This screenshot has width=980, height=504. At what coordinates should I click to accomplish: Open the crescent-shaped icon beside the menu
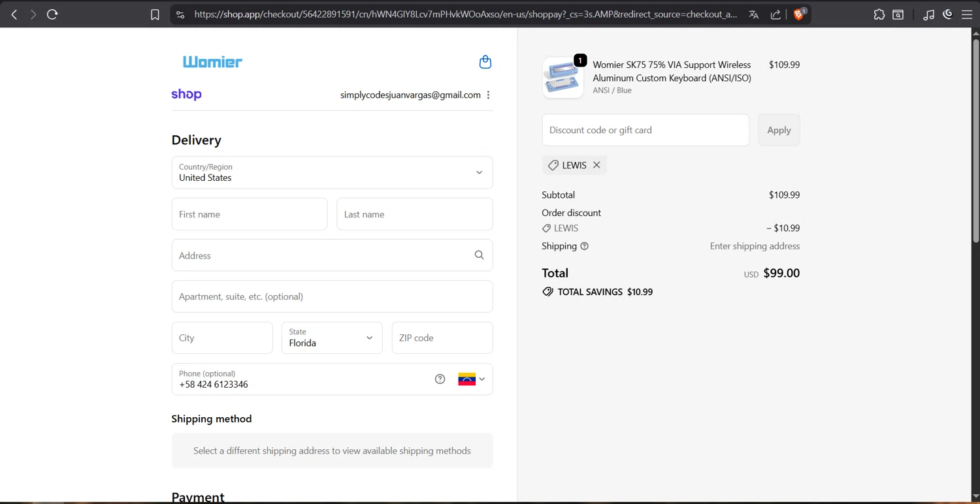[948, 14]
